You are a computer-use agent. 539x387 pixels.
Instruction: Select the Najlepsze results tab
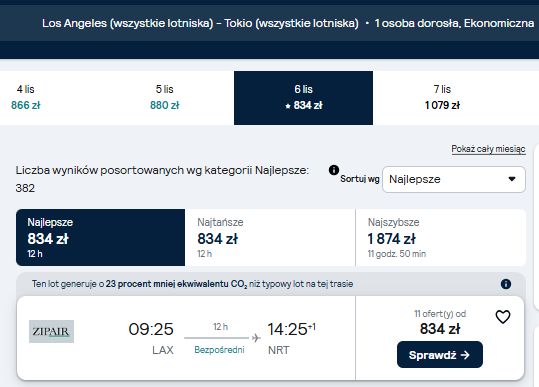[100, 237]
